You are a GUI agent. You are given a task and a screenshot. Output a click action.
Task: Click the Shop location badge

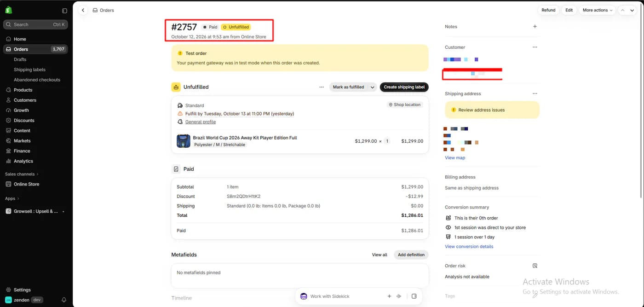pos(405,105)
